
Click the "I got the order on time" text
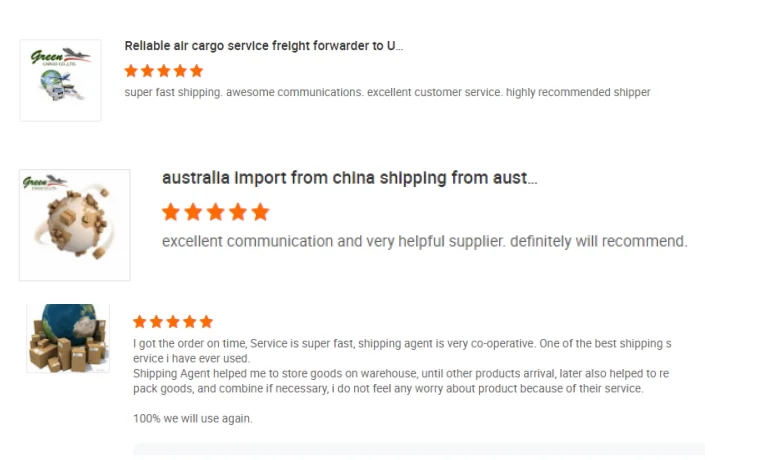(400, 344)
